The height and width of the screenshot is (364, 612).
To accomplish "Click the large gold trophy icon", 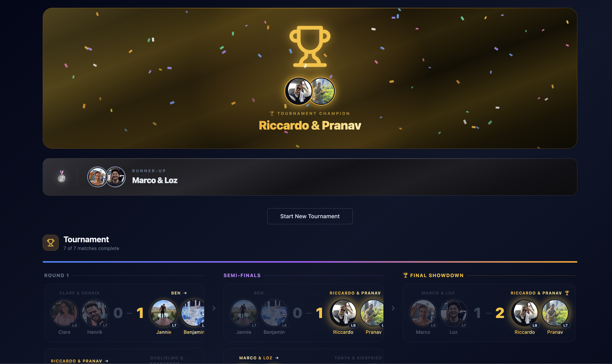I will (x=310, y=46).
